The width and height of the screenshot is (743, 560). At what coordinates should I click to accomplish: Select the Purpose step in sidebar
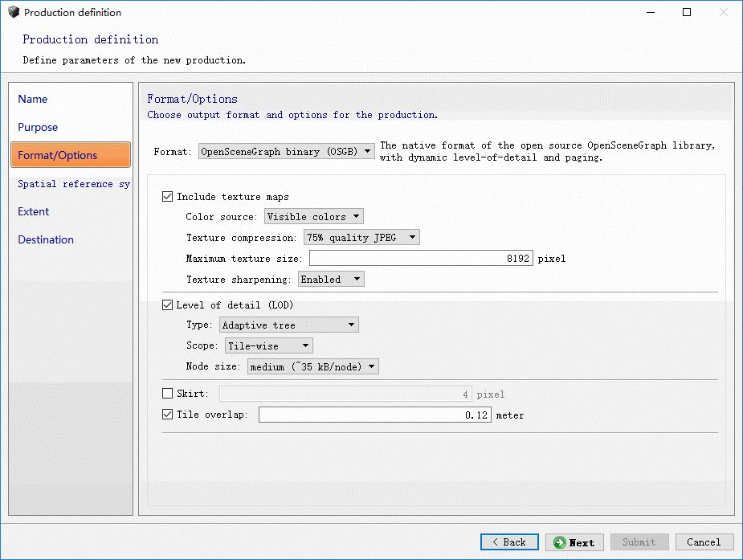click(x=38, y=127)
